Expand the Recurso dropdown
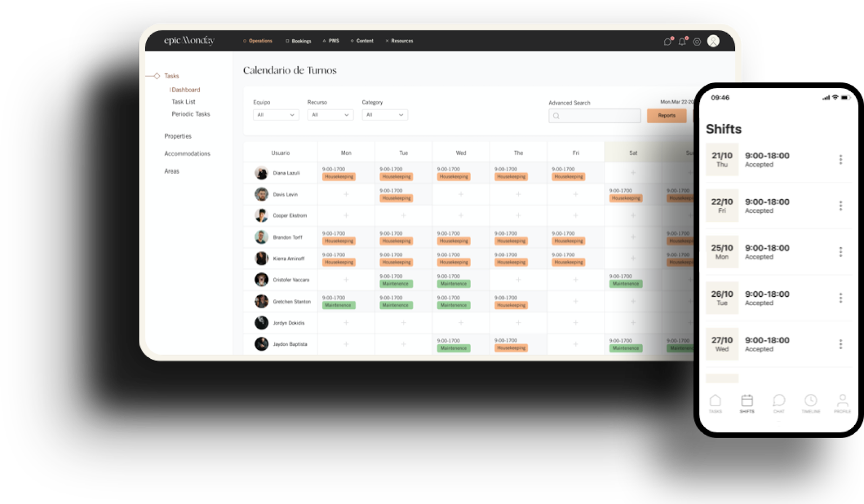Screen dimensions: 864x504 (330, 115)
